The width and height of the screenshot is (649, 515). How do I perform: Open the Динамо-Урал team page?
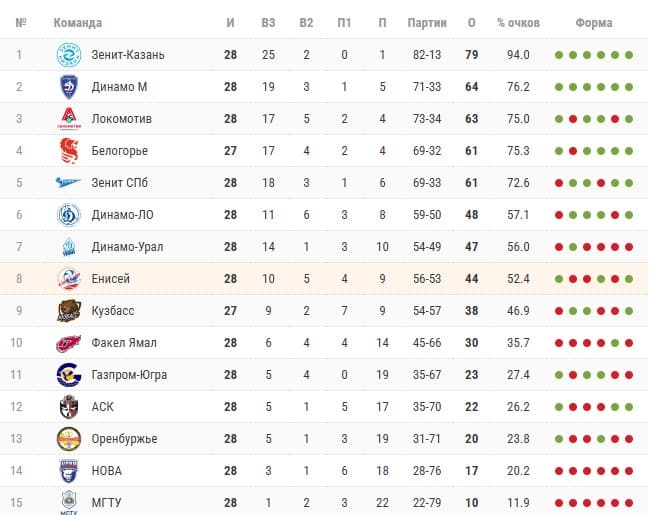(127, 247)
